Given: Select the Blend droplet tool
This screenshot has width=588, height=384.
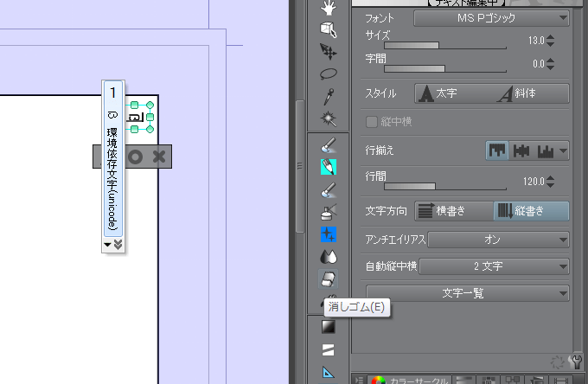Looking at the screenshot, I should 329,257.
